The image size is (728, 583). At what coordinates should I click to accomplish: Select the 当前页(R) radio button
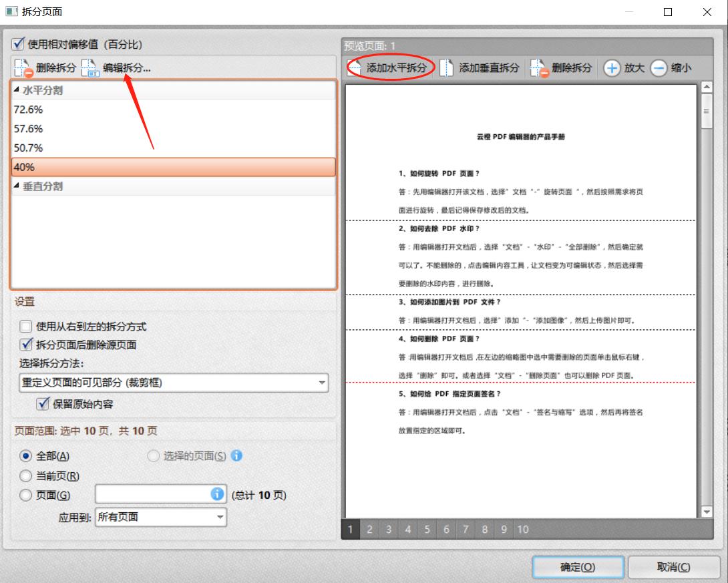coord(25,475)
